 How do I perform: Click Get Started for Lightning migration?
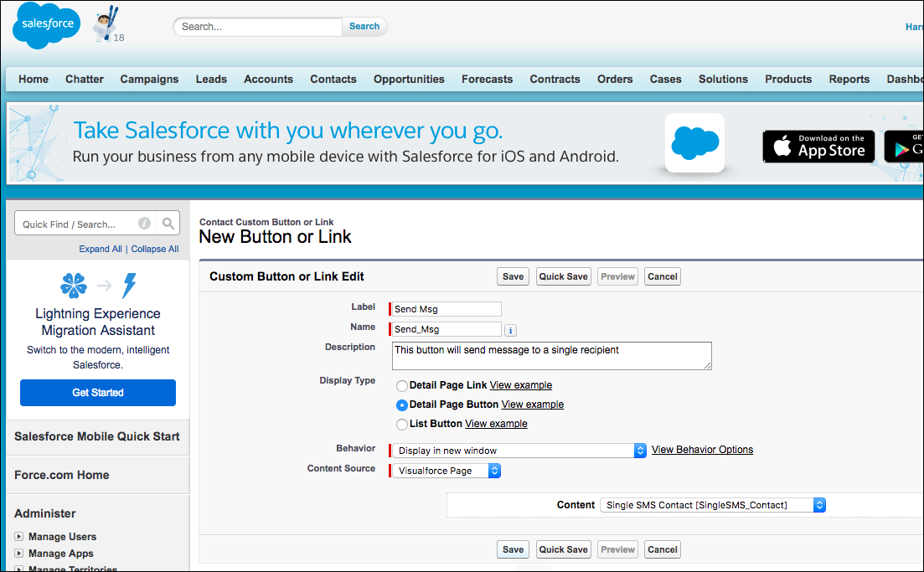pyautogui.click(x=98, y=393)
